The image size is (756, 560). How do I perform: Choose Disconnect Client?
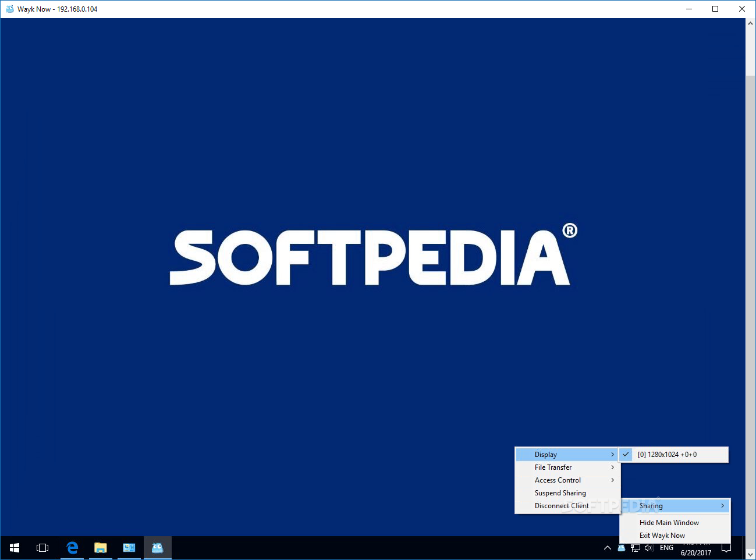tap(568, 506)
